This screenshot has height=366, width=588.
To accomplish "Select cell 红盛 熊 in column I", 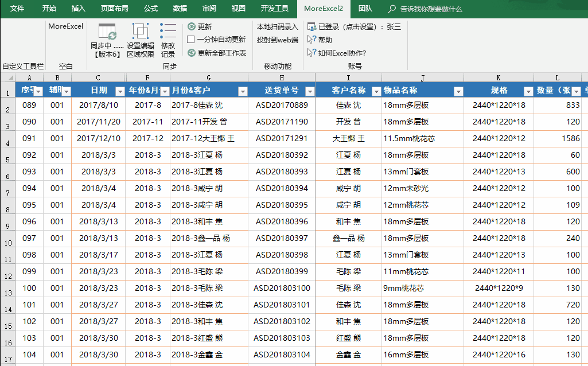I will pos(348,338).
